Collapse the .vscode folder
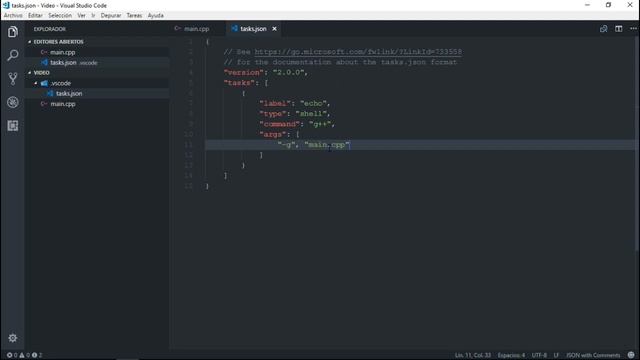The image size is (640, 360). (60, 83)
